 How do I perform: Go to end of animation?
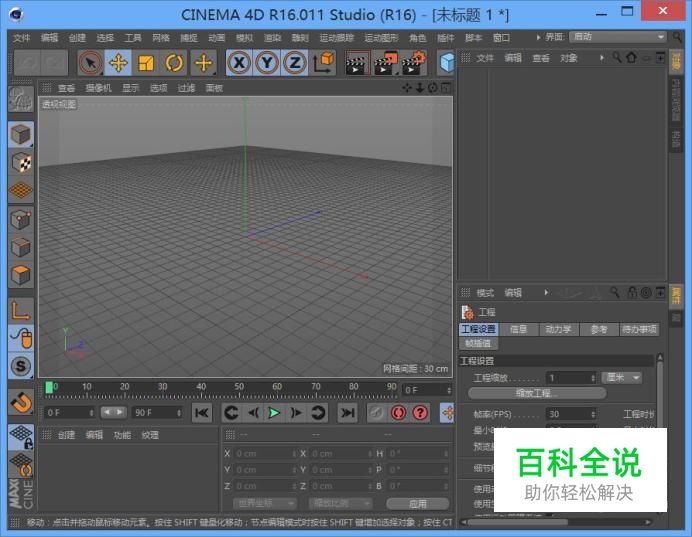347,413
